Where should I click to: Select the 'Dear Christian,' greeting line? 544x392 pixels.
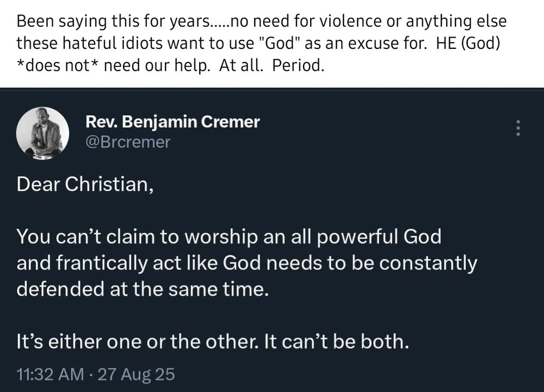click(x=85, y=184)
